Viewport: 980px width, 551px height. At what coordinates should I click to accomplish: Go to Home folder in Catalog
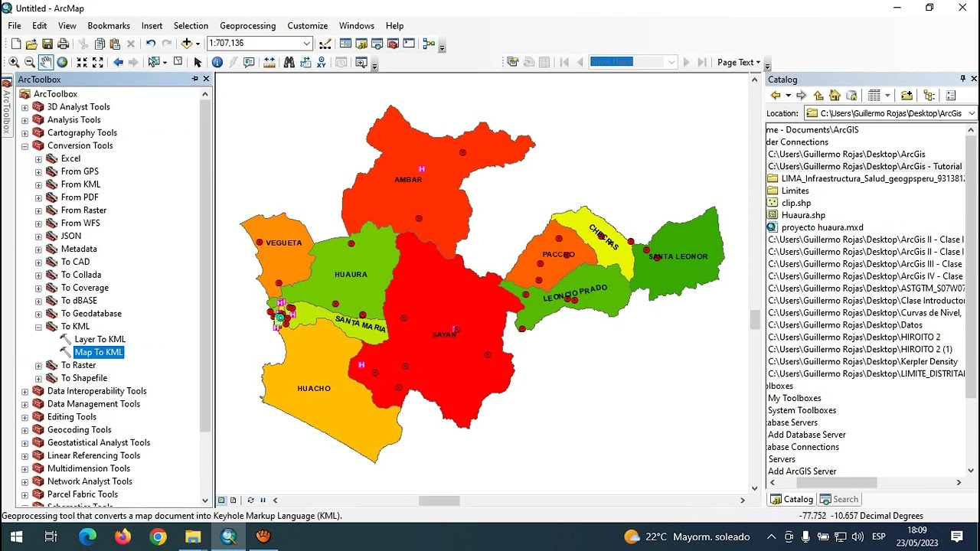pos(835,96)
